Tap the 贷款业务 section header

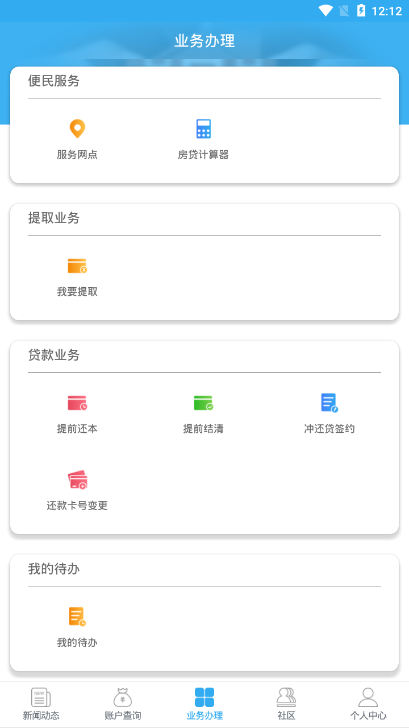tap(54, 355)
